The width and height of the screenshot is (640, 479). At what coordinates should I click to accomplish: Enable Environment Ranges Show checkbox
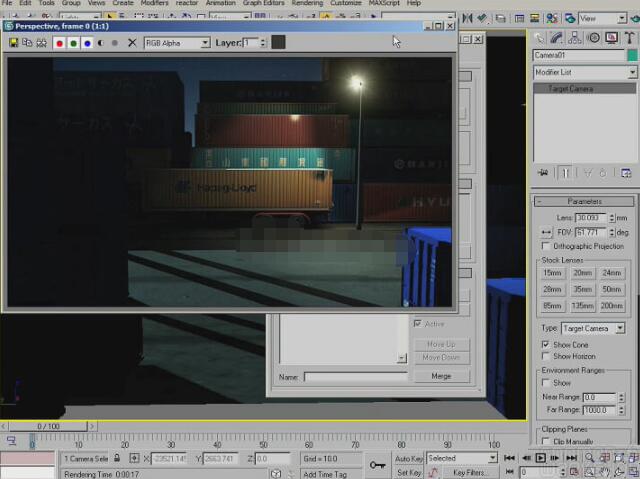pos(546,383)
